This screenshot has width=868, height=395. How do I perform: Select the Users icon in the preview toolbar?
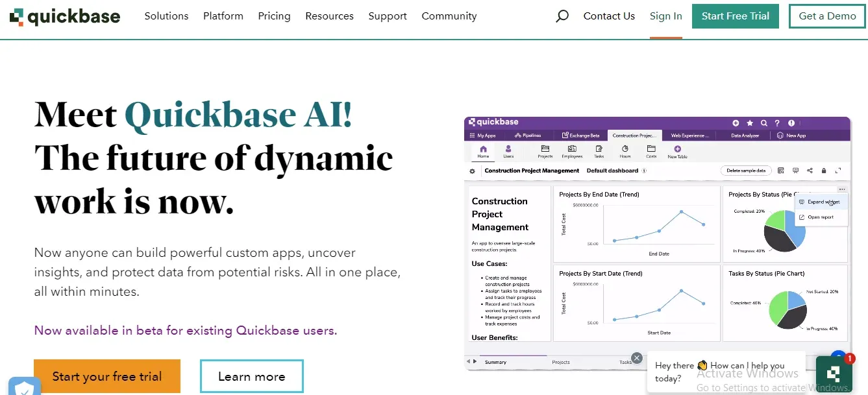[508, 150]
